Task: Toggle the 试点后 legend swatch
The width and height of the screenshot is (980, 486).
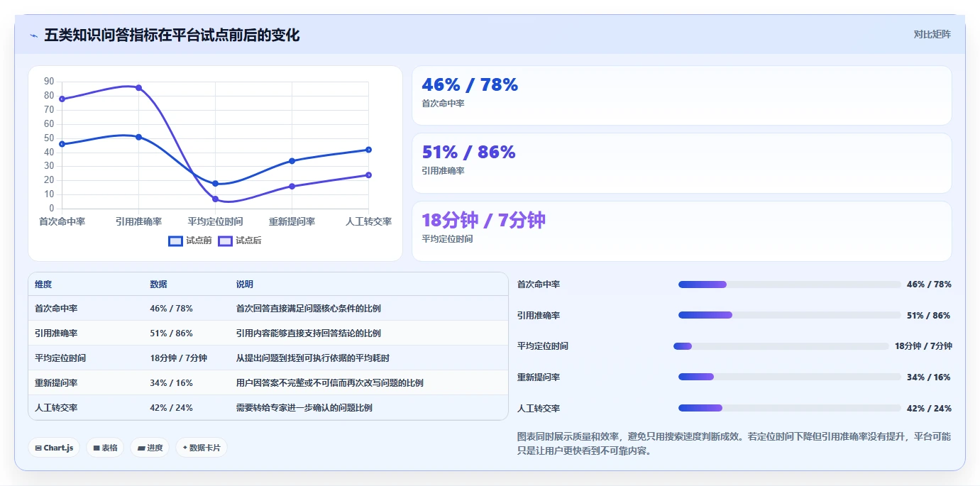Action: coord(225,241)
